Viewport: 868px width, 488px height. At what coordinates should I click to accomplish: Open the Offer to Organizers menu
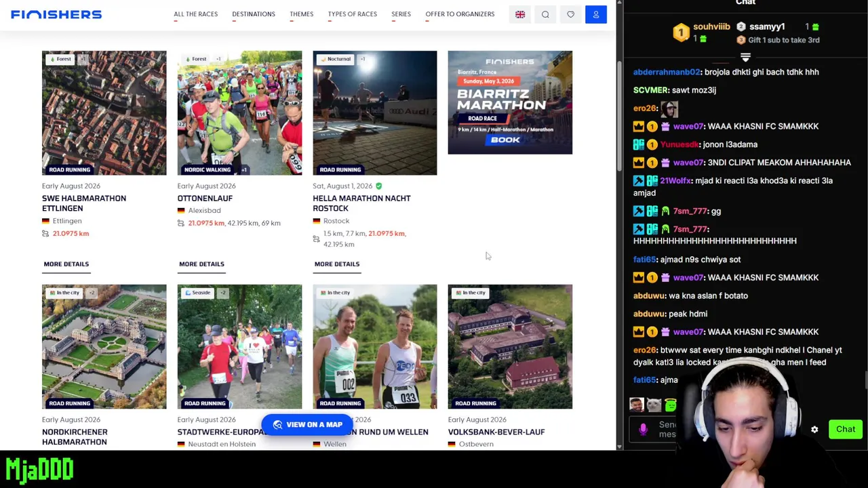click(460, 14)
